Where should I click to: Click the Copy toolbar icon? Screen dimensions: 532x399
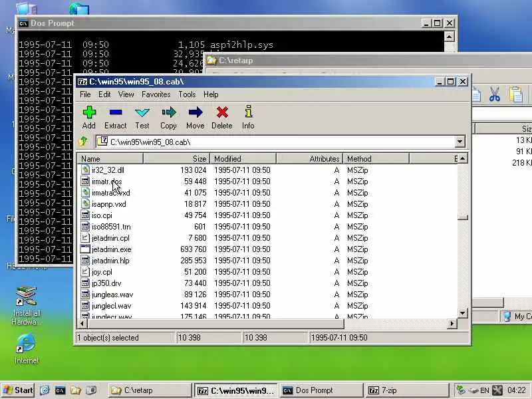click(x=169, y=112)
